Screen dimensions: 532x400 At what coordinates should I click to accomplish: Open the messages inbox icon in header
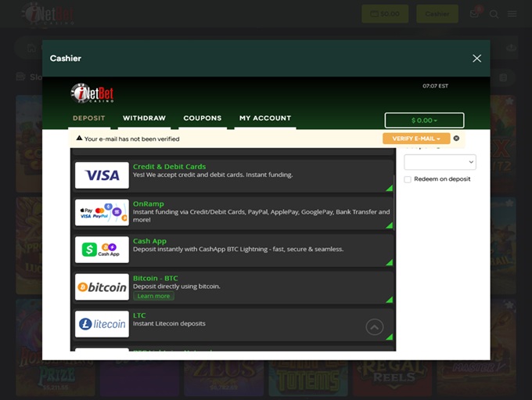pos(475,13)
